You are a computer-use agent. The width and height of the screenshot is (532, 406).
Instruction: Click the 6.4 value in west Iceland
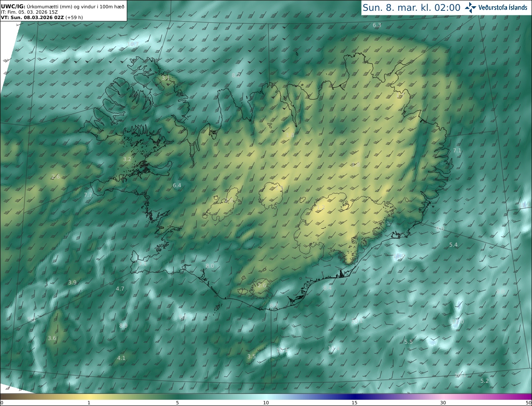(x=177, y=185)
